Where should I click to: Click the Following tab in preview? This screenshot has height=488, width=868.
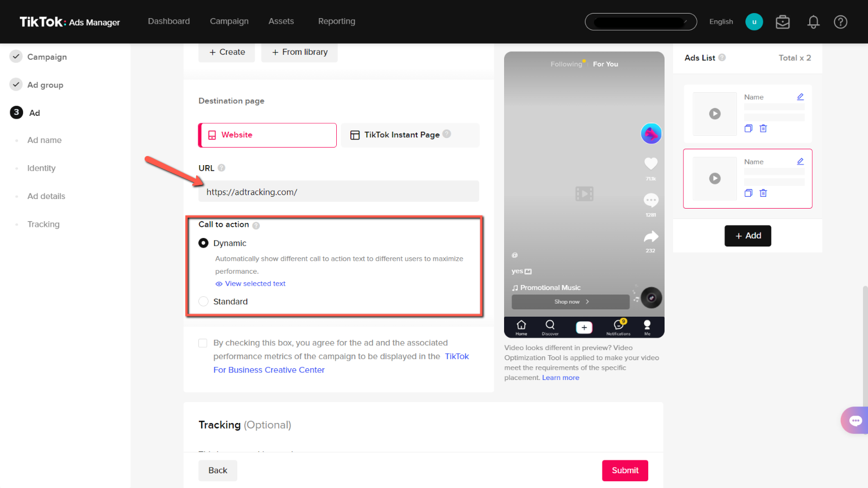(566, 64)
